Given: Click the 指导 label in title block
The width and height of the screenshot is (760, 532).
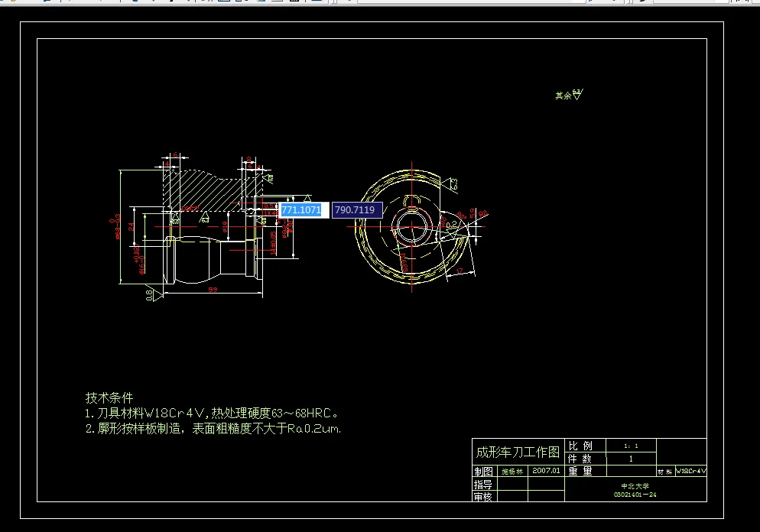Looking at the screenshot, I should tap(482, 485).
